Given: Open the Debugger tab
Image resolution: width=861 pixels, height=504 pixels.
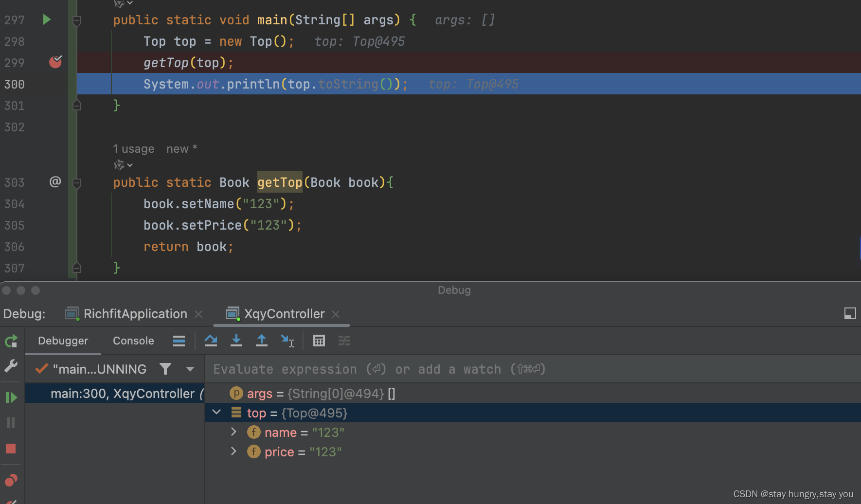Looking at the screenshot, I should (63, 341).
